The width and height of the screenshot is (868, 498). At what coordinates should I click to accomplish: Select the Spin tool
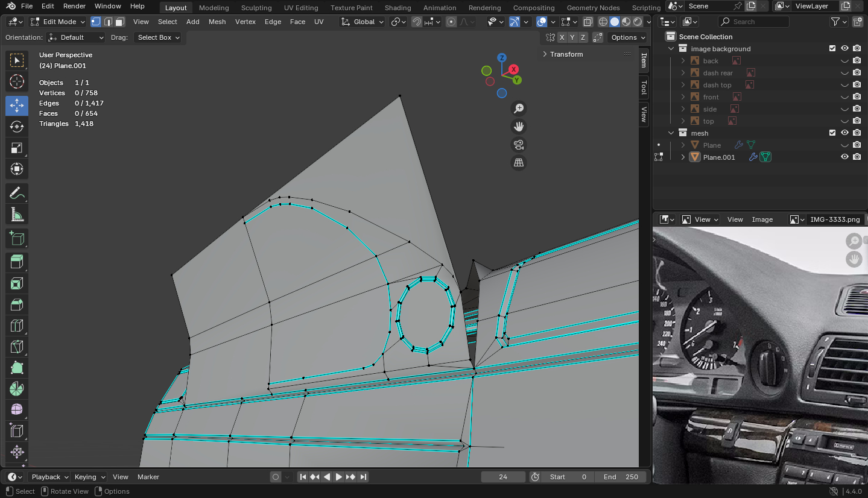(x=17, y=389)
